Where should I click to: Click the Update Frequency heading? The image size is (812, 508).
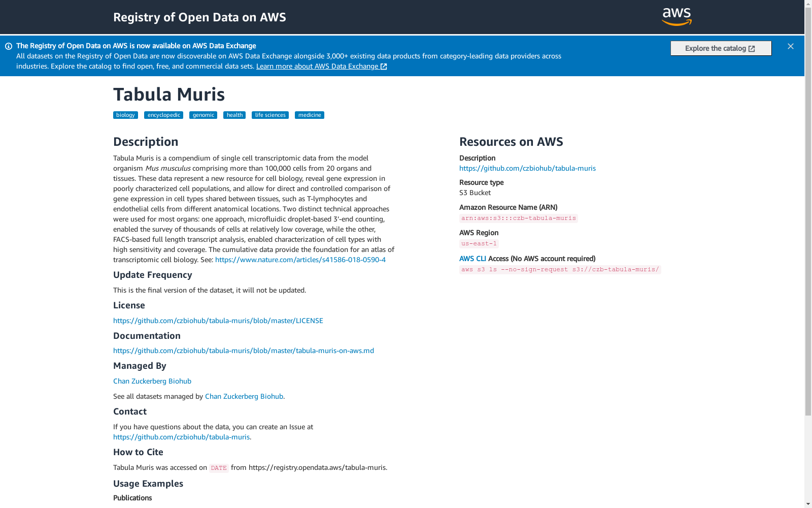[x=153, y=275]
